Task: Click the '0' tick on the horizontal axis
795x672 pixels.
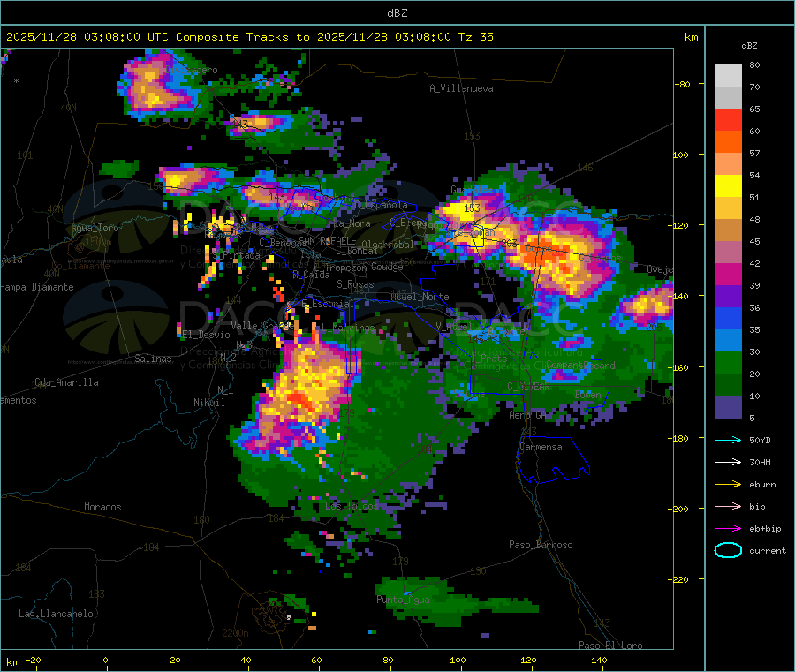Action: click(105, 660)
